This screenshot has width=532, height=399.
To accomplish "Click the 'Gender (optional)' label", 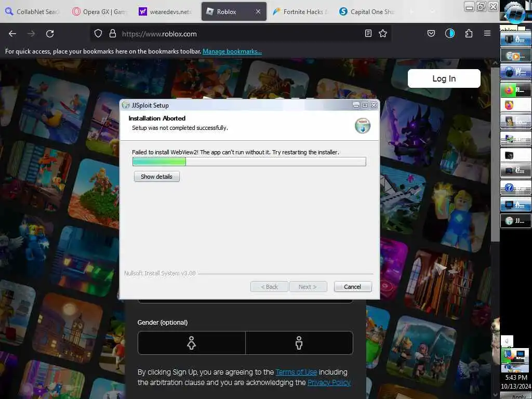I will 163,323.
